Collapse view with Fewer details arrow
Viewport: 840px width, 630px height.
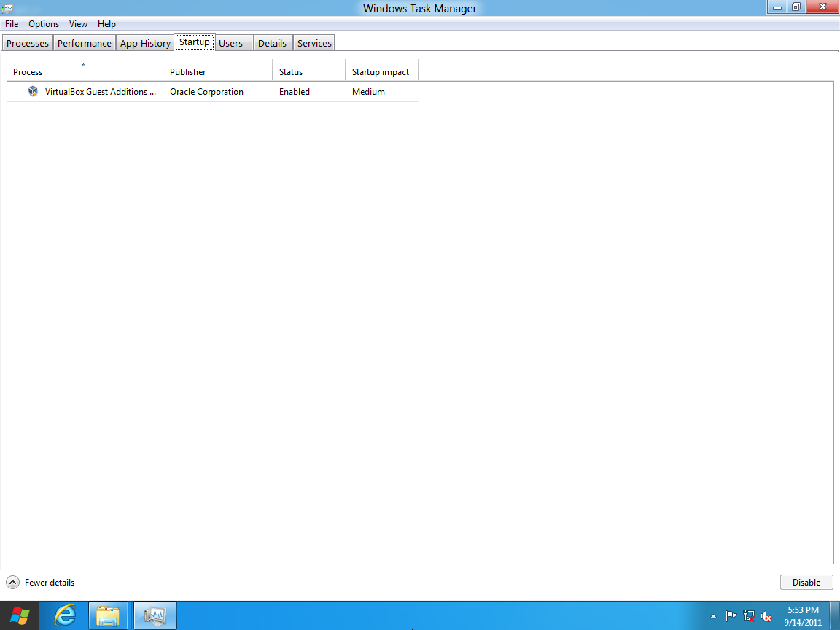[13, 583]
